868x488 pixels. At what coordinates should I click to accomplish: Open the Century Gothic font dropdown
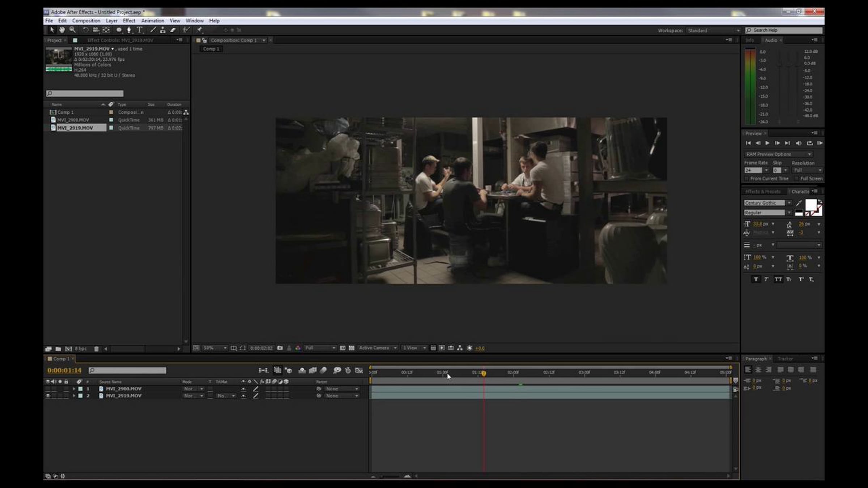click(x=789, y=203)
